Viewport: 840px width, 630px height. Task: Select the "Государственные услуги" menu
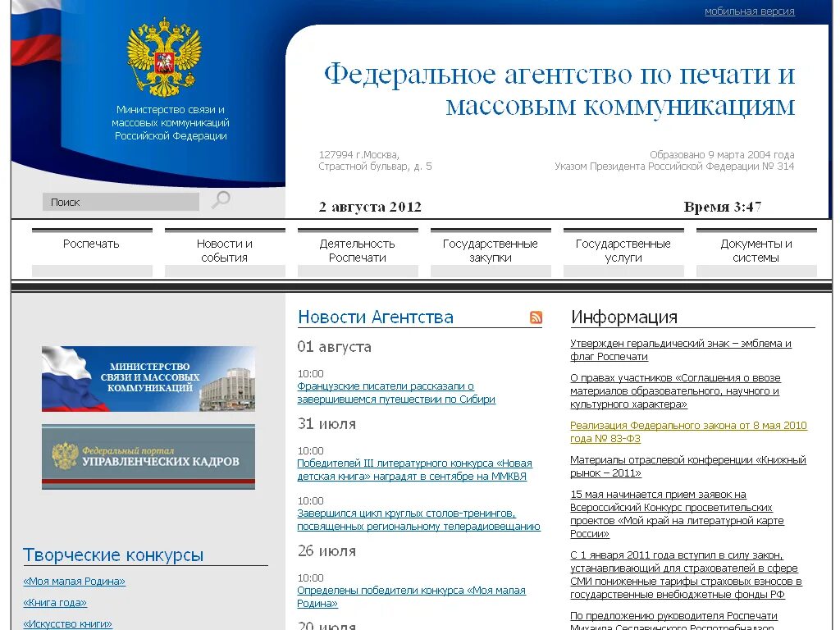pyautogui.click(x=623, y=250)
